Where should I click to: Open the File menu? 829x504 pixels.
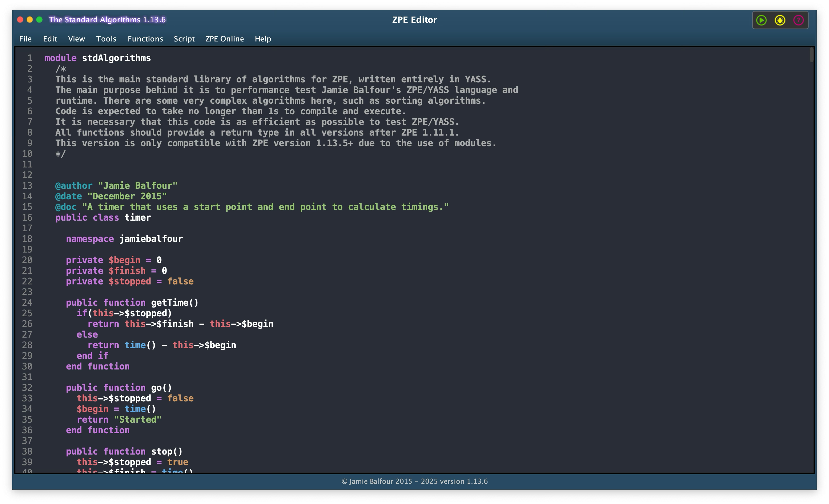tap(25, 39)
